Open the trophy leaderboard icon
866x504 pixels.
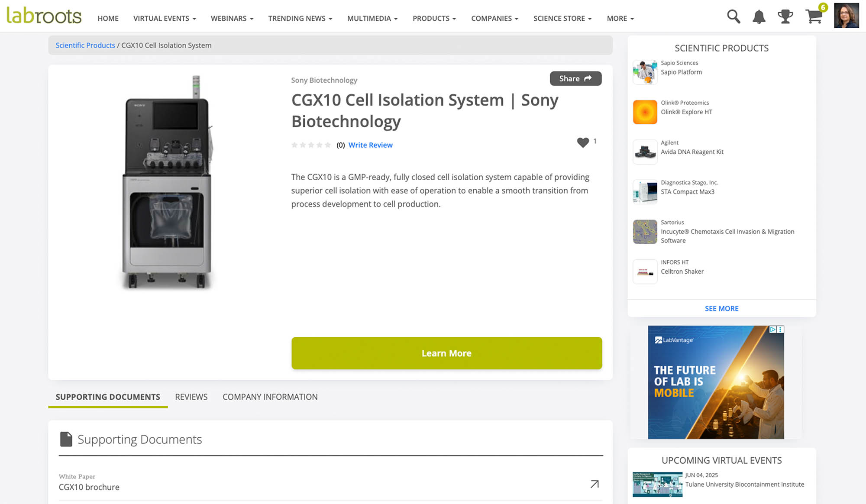pos(785,17)
